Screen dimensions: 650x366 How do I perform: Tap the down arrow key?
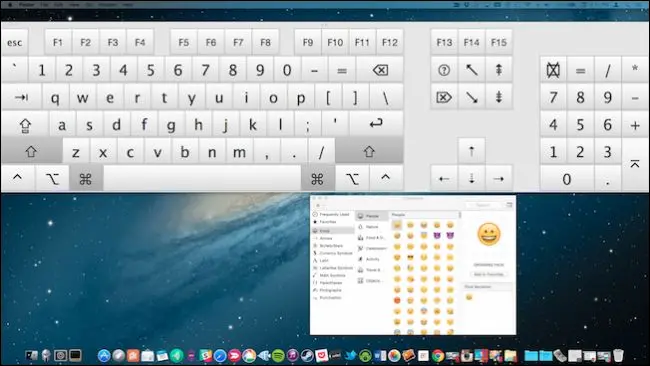click(471, 179)
